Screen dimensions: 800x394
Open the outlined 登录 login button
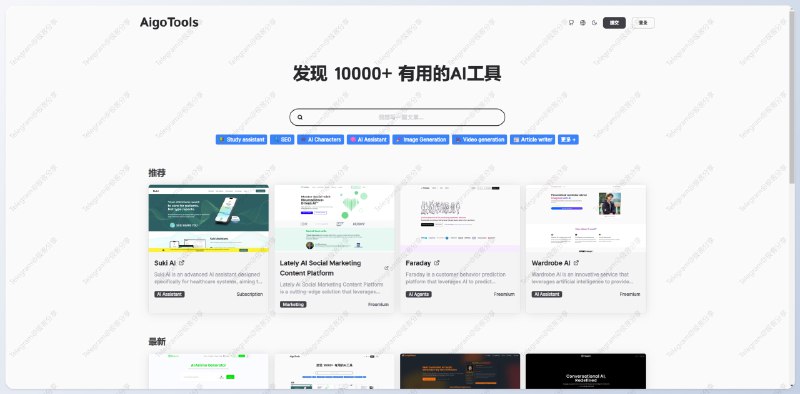[643, 22]
